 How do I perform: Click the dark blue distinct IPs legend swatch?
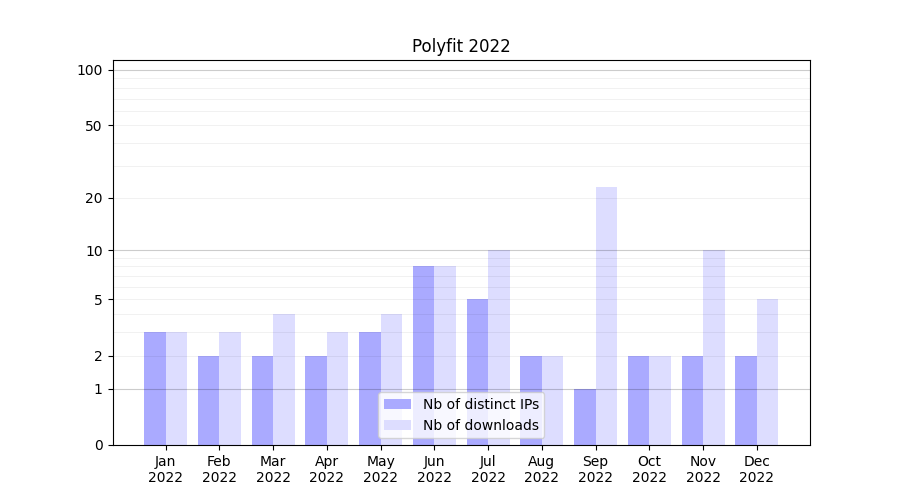point(397,404)
